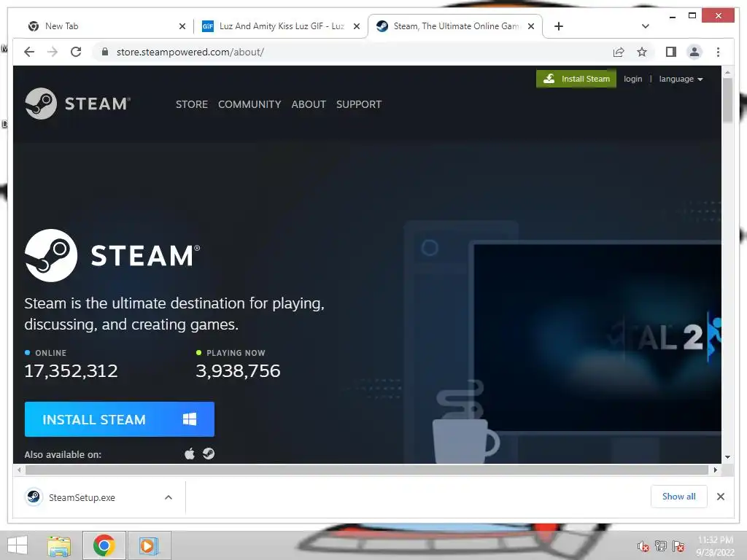Close the New Tab tab
Screen dimensions: 747x560
point(182,26)
